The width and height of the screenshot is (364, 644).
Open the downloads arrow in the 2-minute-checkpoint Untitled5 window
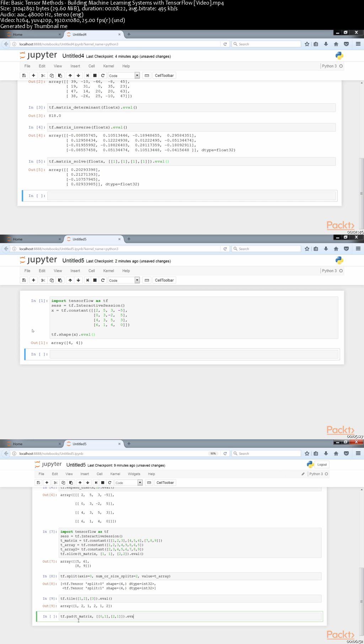click(x=326, y=249)
